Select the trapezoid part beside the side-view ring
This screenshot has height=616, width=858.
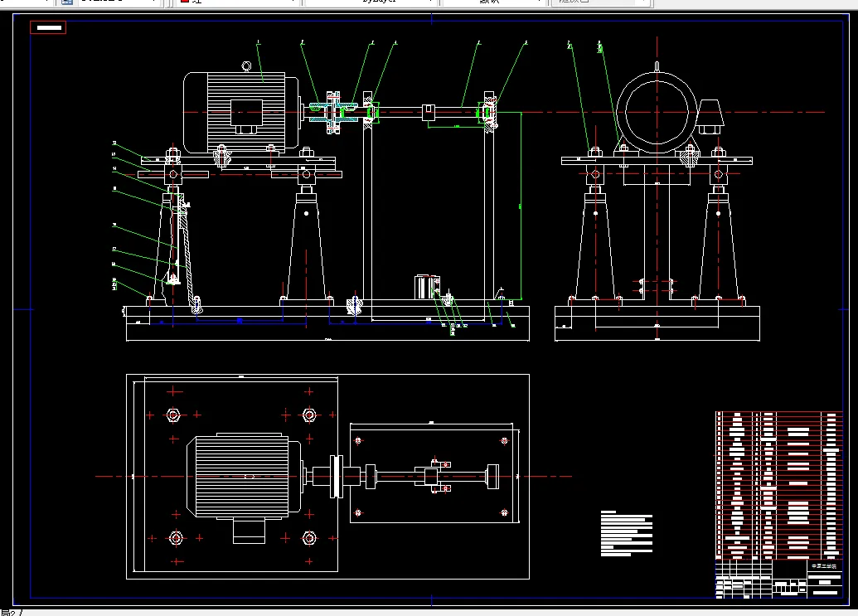[x=710, y=113]
